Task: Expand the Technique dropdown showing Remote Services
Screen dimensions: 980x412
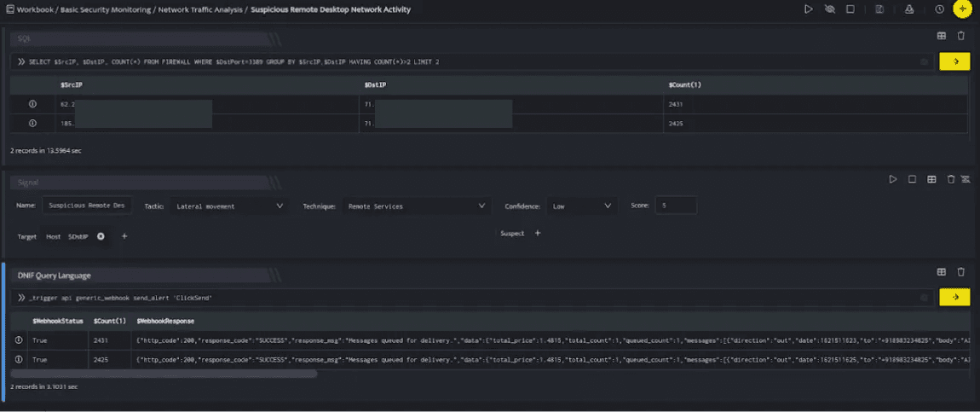Action: [x=416, y=206]
